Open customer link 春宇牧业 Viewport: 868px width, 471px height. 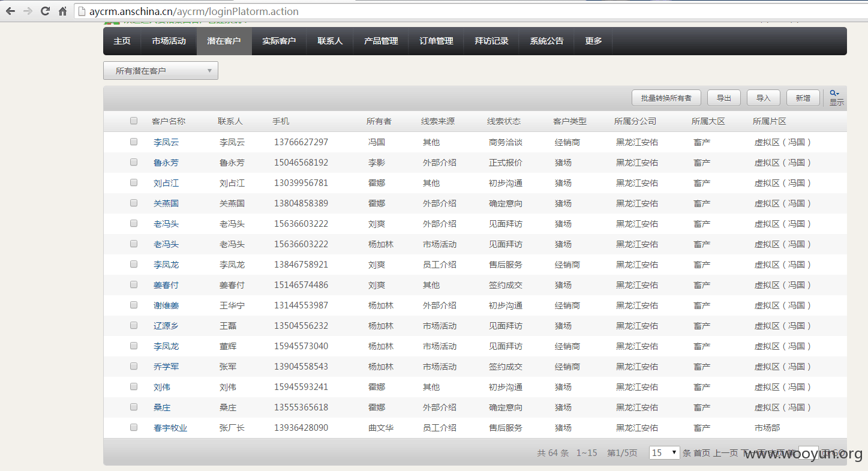pyautogui.click(x=170, y=428)
